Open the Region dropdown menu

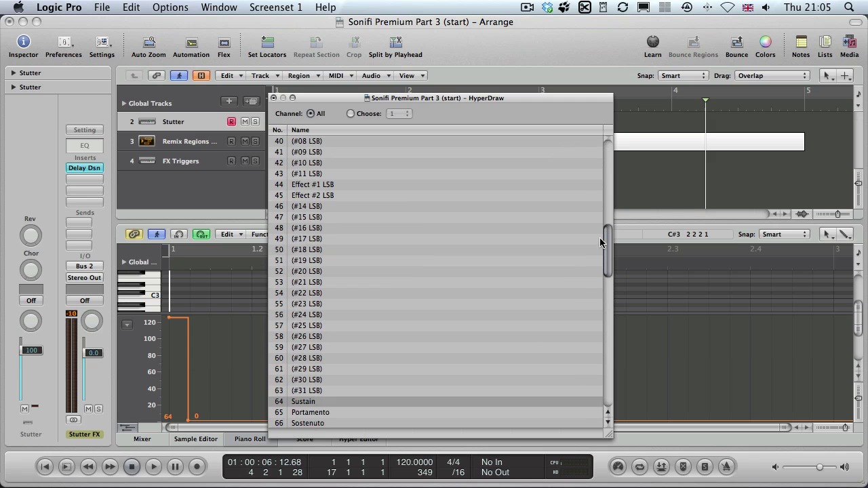303,76
